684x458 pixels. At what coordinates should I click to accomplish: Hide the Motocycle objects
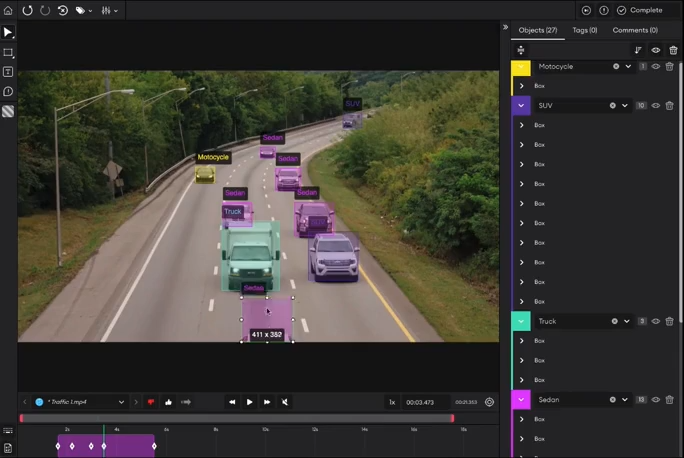coord(656,67)
